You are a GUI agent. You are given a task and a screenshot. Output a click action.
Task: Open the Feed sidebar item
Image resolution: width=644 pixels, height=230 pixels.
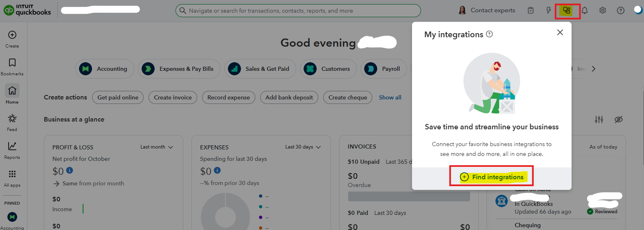point(12,122)
